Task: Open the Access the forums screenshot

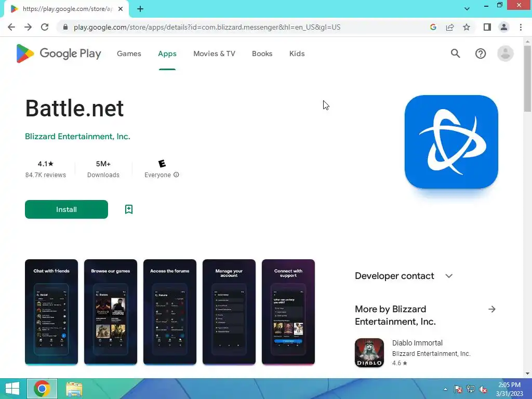Action: (170, 312)
